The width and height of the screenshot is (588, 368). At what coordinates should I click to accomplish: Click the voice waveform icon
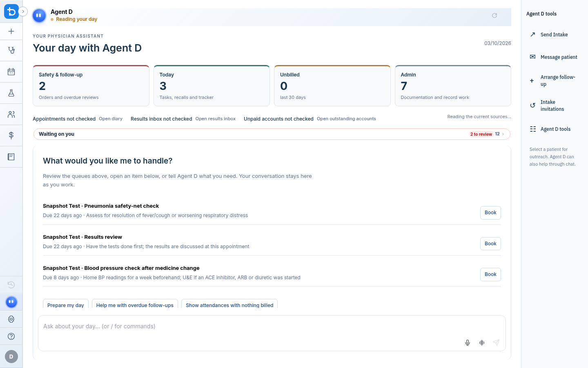(x=482, y=343)
